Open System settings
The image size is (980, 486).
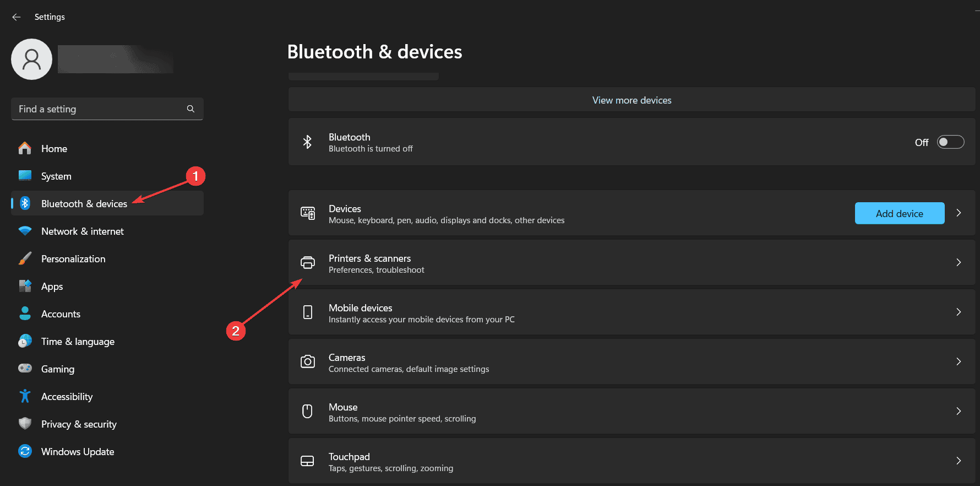point(107,176)
